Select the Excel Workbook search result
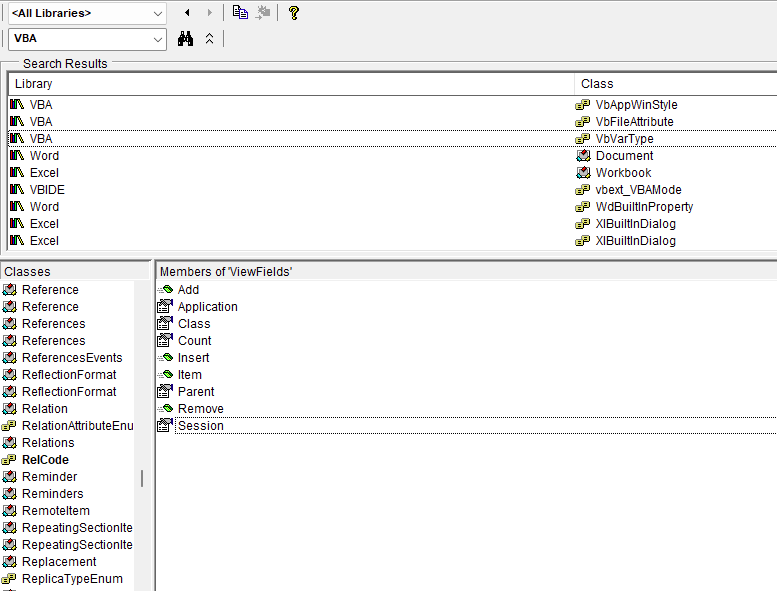 (x=393, y=172)
